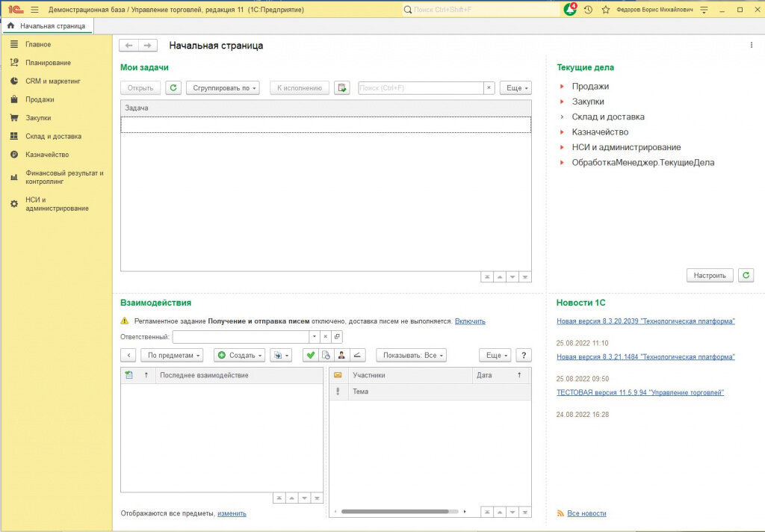Open the Ответственный dropdown arrow
Screen dimensions: 765x532
click(315, 337)
